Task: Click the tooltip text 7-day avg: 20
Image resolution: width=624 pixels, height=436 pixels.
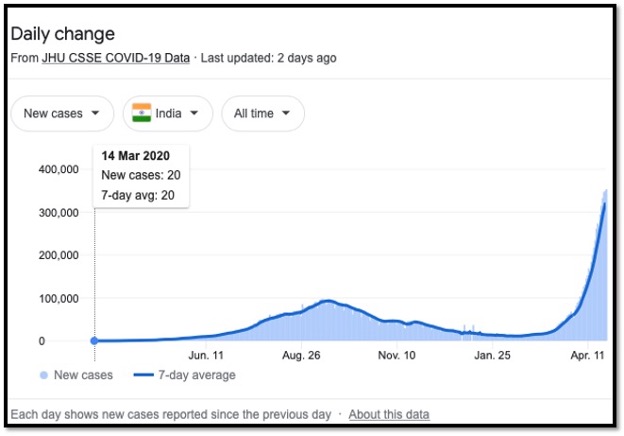Action: point(138,195)
